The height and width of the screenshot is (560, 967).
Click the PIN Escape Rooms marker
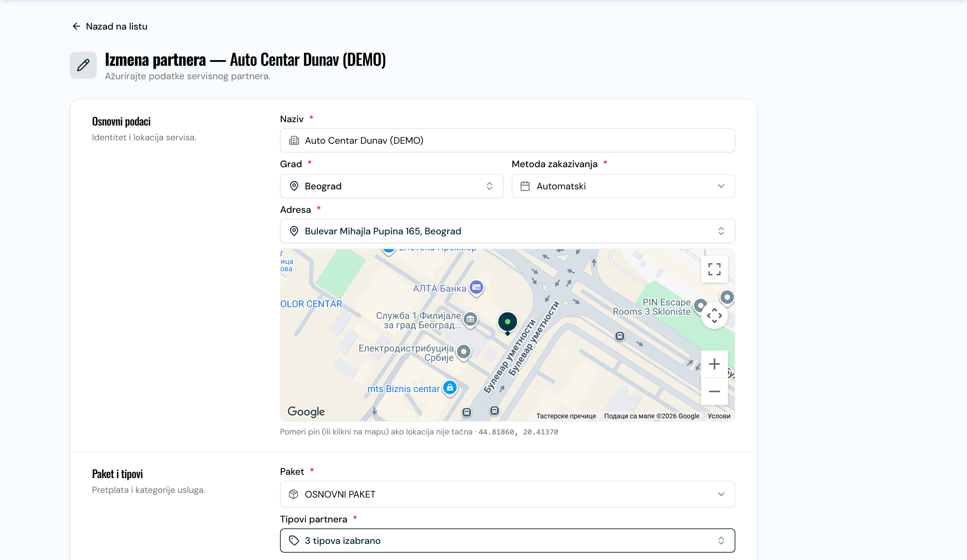[x=700, y=306]
